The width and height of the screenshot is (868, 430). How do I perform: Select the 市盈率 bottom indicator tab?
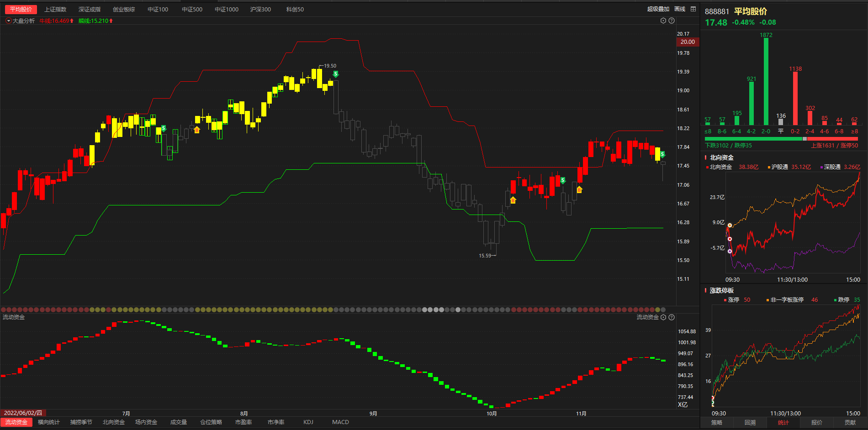point(243,422)
